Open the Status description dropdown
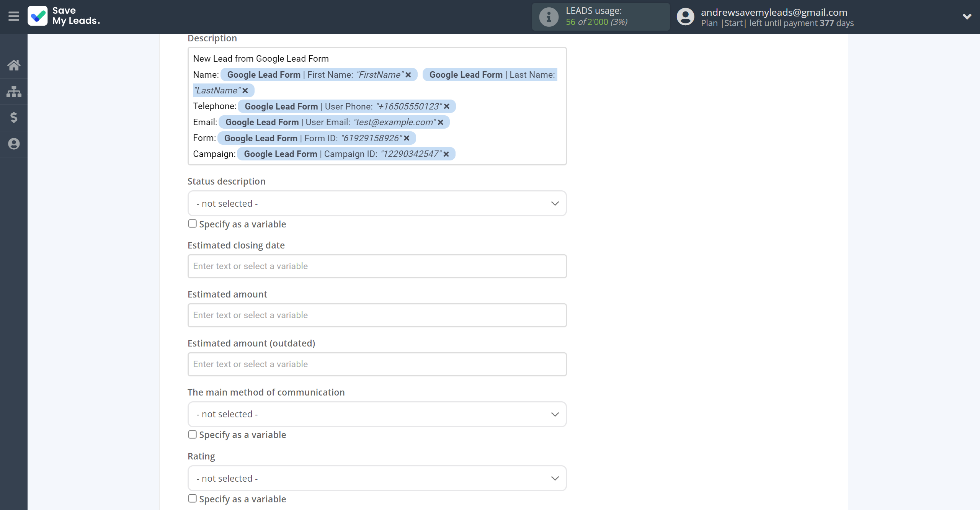The width and height of the screenshot is (980, 510). 377,203
